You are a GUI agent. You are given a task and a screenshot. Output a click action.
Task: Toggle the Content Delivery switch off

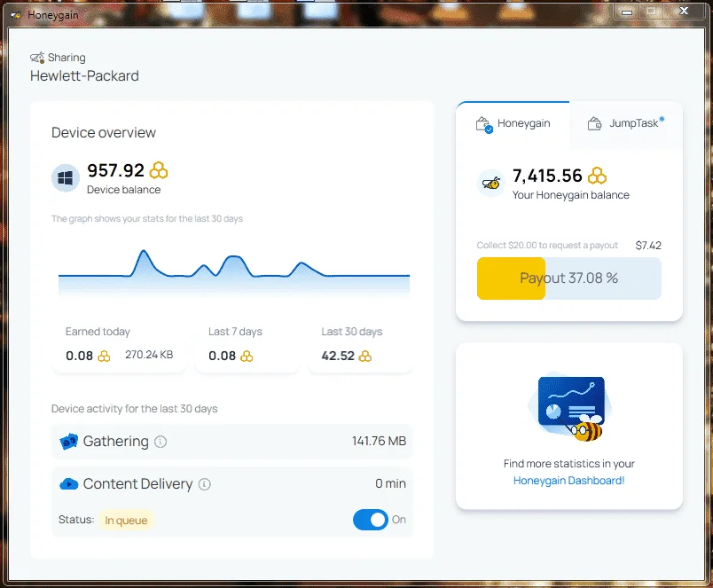point(371,520)
